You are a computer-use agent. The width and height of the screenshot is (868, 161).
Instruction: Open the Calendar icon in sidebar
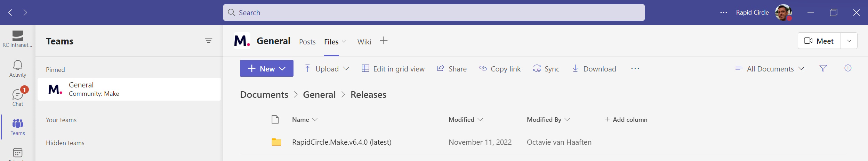click(17, 153)
